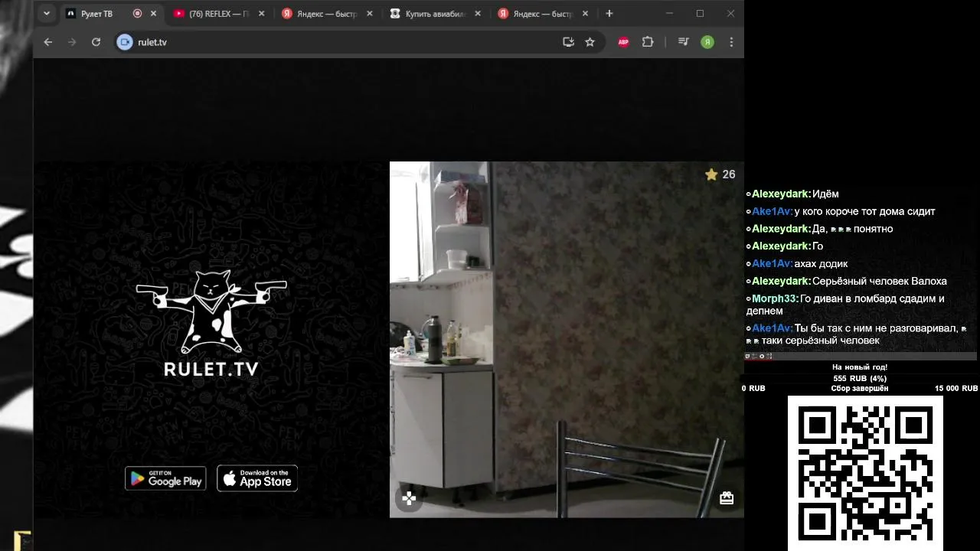Switch to the Рулет ТВ tab
The height and width of the screenshot is (551, 980).
(111, 14)
